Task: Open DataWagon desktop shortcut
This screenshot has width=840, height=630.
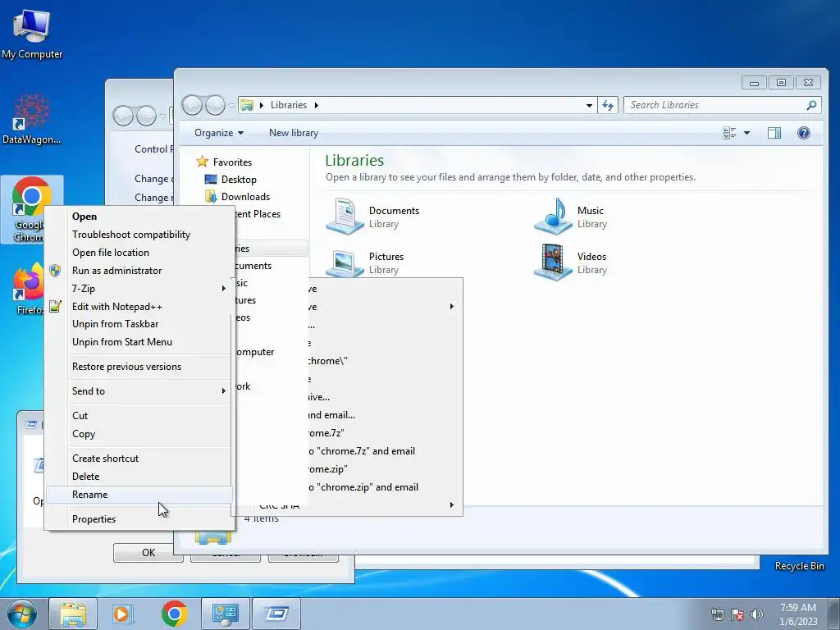Action: point(32,119)
